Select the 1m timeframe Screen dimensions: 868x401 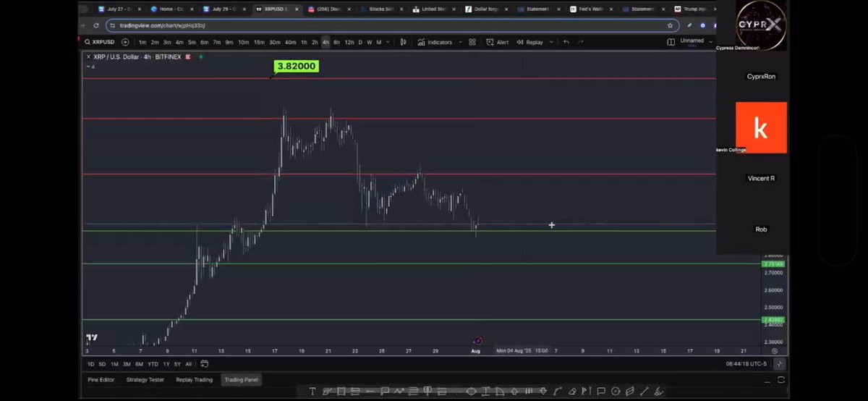coord(142,42)
